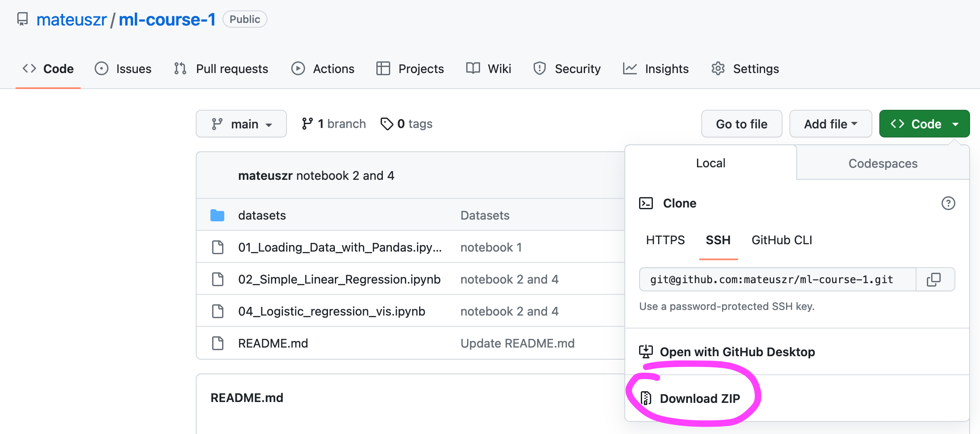Screen dimensions: 980x434
Task: Select the Local tab in clone panel
Action: [710, 163]
